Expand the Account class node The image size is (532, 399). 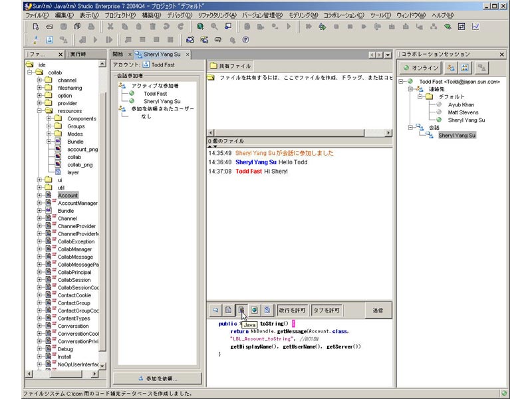tap(39, 196)
